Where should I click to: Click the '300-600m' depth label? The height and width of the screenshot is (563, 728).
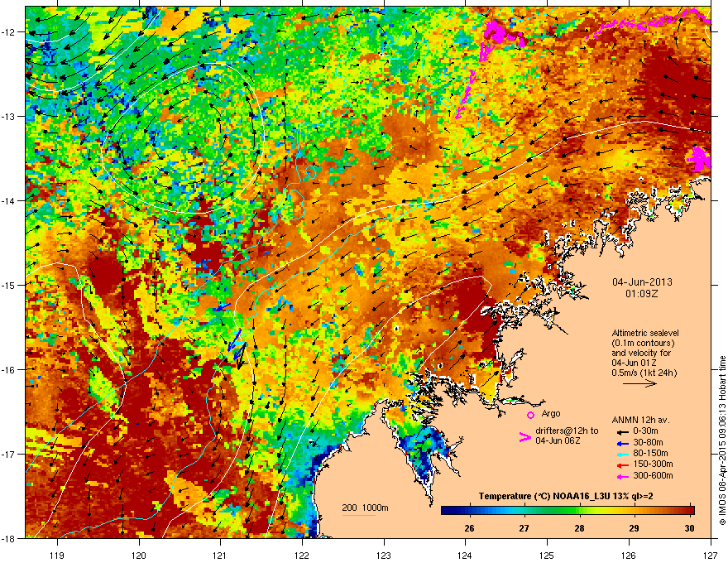(653, 476)
